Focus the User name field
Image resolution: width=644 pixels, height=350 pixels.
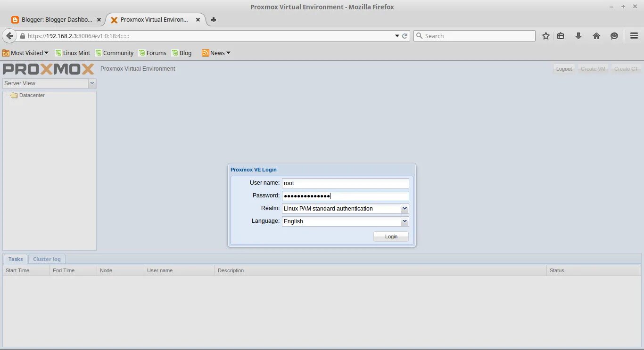coord(345,183)
